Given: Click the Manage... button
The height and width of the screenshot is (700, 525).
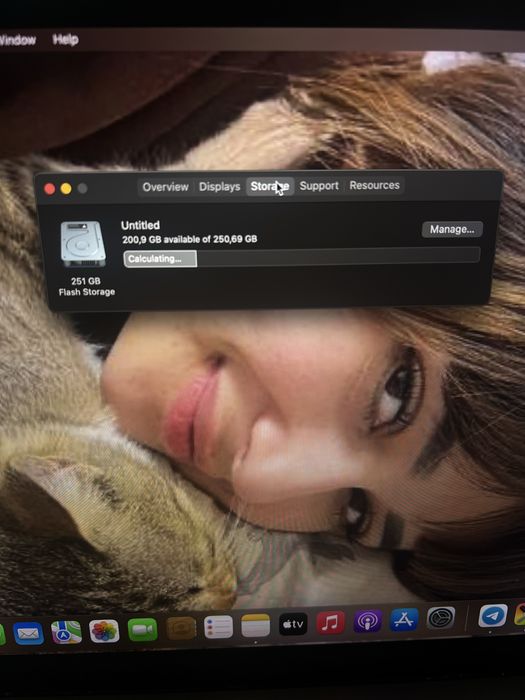Looking at the screenshot, I should [x=452, y=229].
